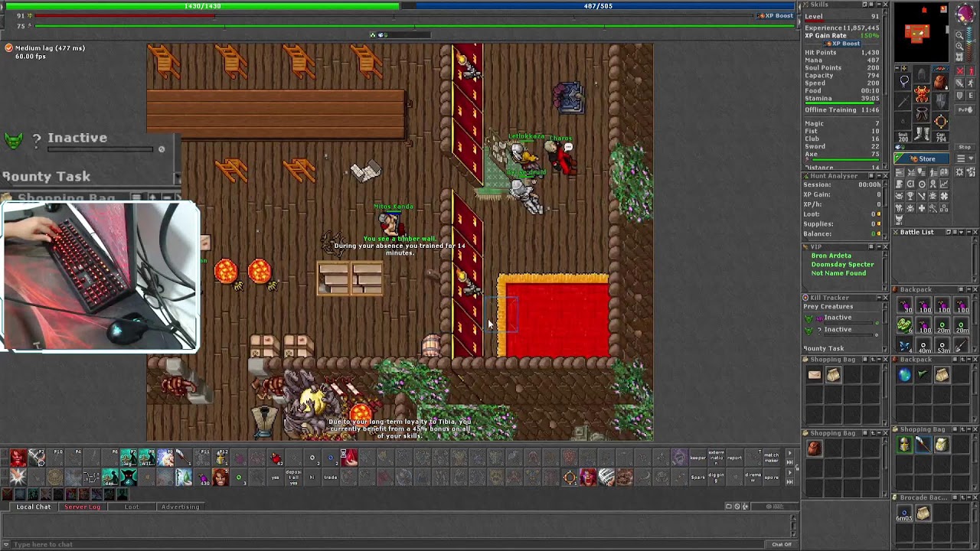Click the 'yes' action bar hotkey
980x551 pixels.
coord(275,477)
